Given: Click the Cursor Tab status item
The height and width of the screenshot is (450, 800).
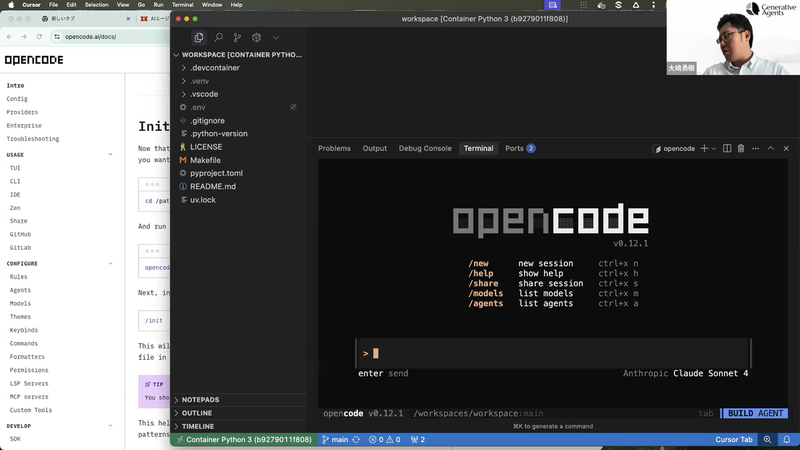Looking at the screenshot, I should coord(734,439).
